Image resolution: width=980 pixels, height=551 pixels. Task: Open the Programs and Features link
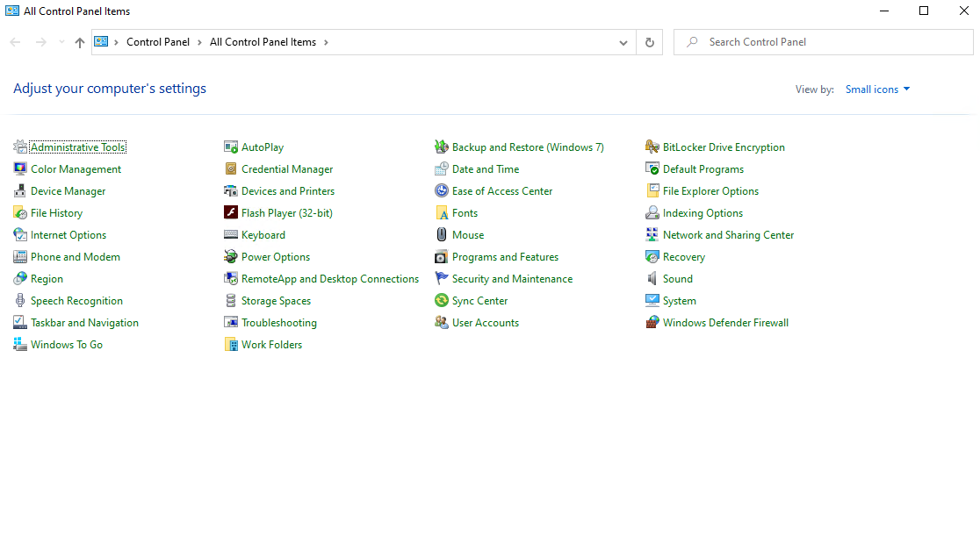[505, 257]
